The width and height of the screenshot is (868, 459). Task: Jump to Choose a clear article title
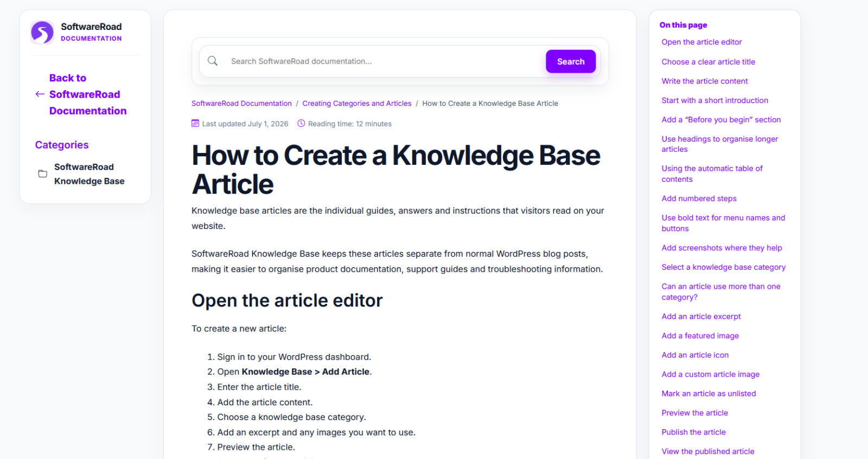point(708,62)
